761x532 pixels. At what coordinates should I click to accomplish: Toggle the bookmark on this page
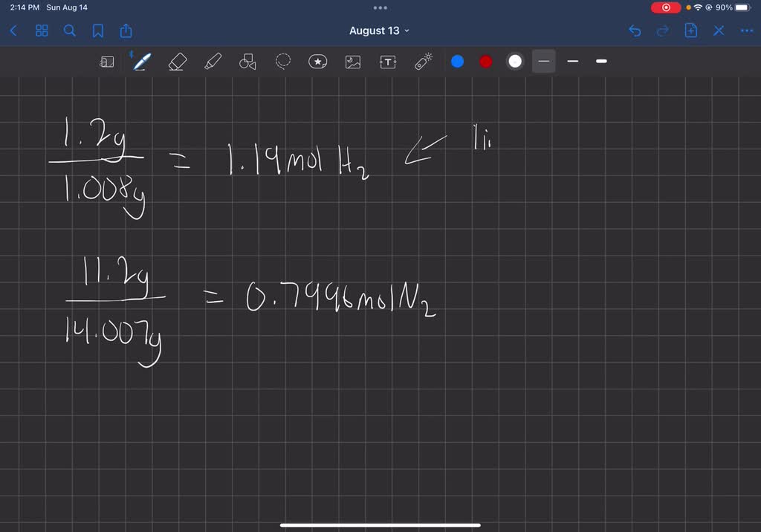click(97, 30)
